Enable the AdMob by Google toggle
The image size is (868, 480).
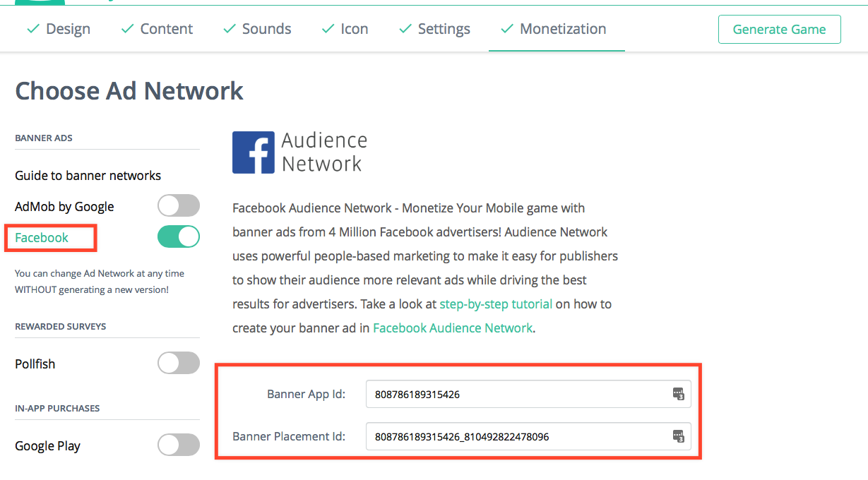coord(179,206)
